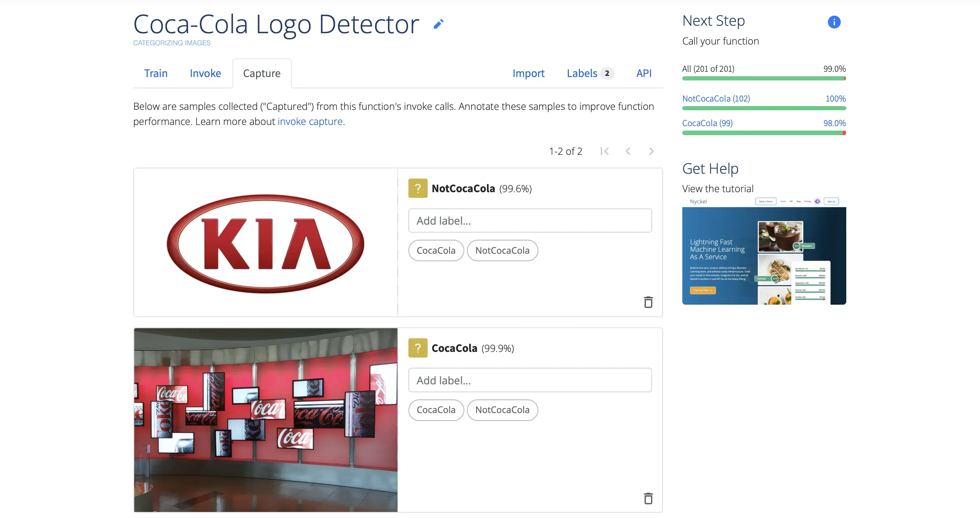Click the 99.0% overall accuracy value
Image resolution: width=980 pixels, height=518 pixels.
click(834, 69)
